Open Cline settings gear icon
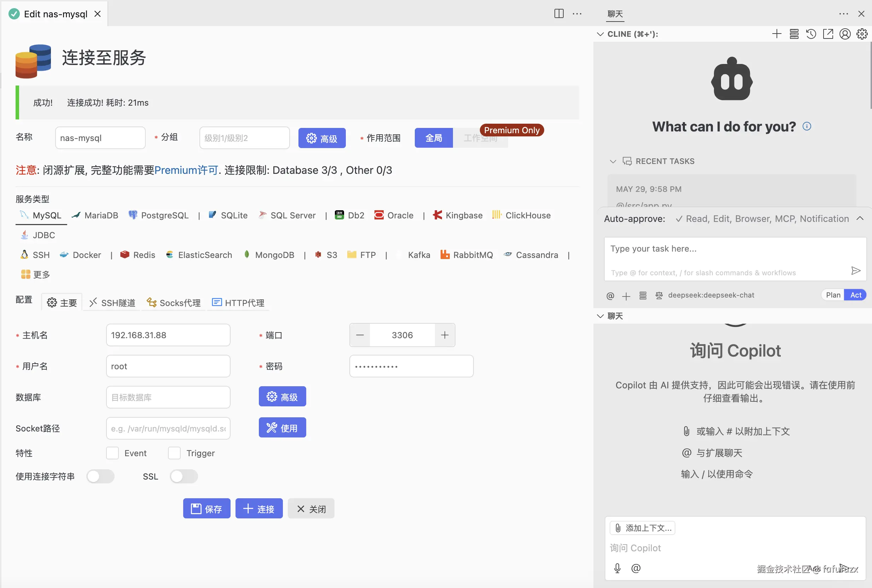 pos(862,34)
